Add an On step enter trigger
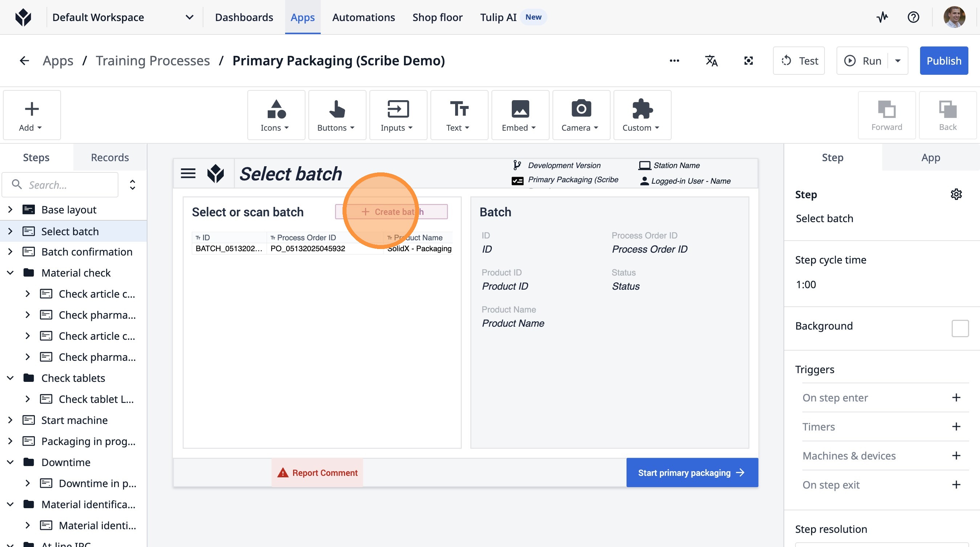The image size is (980, 547). pos(956,397)
